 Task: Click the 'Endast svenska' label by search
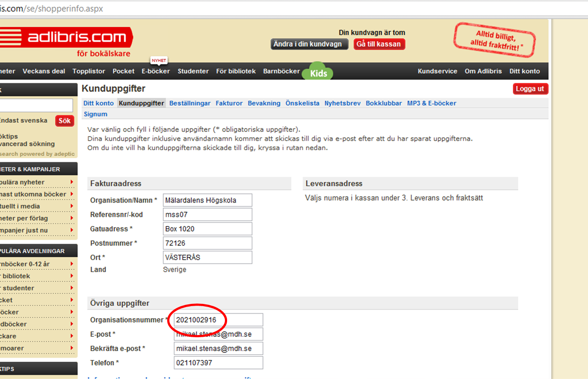pos(24,120)
